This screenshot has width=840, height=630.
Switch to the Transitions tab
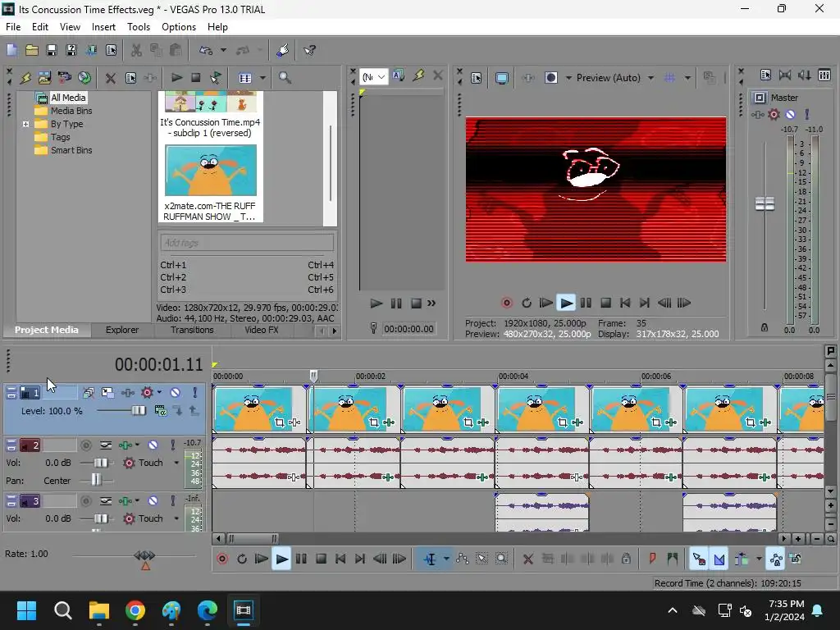pos(192,330)
